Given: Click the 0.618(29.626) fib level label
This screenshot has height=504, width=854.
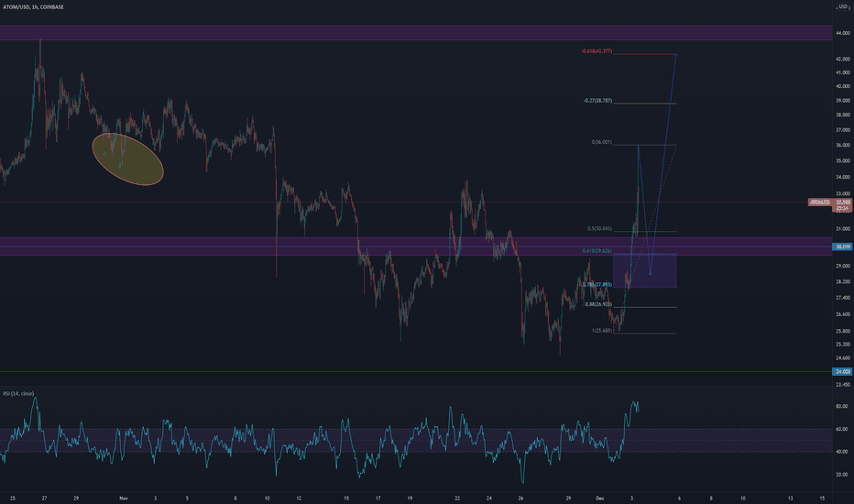Looking at the screenshot, I should click(x=597, y=251).
